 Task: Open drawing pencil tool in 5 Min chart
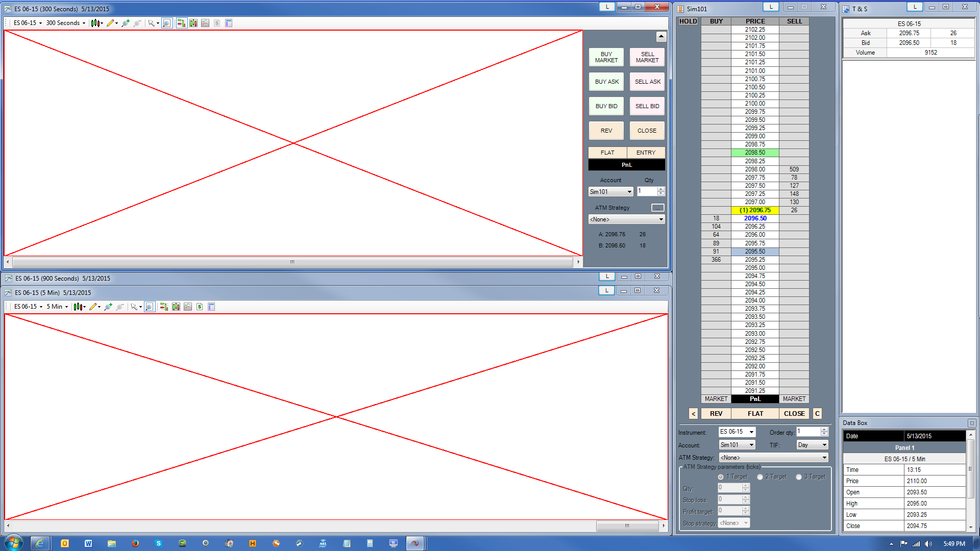(x=93, y=307)
